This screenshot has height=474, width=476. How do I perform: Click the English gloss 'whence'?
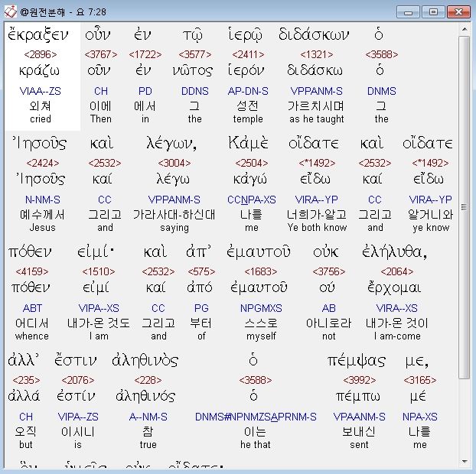point(32,336)
